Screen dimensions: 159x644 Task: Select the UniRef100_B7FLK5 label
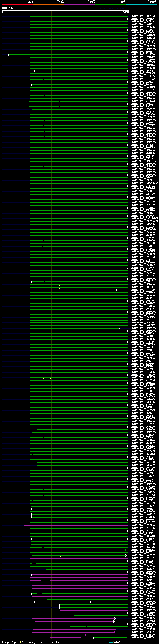coord(143,74)
